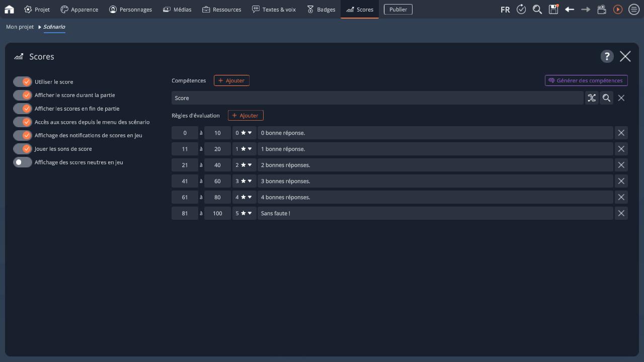Viewport: 644px width, 362px height.
Task: Toggle 'Jouer les sons de score'
Action: pos(23,149)
